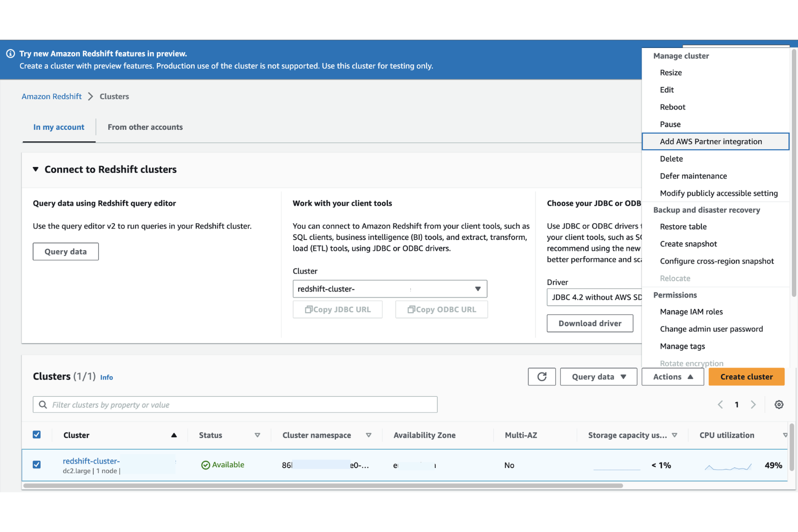This screenshot has width=798, height=532.
Task: Sort by Status column arrow
Action: 257,436
